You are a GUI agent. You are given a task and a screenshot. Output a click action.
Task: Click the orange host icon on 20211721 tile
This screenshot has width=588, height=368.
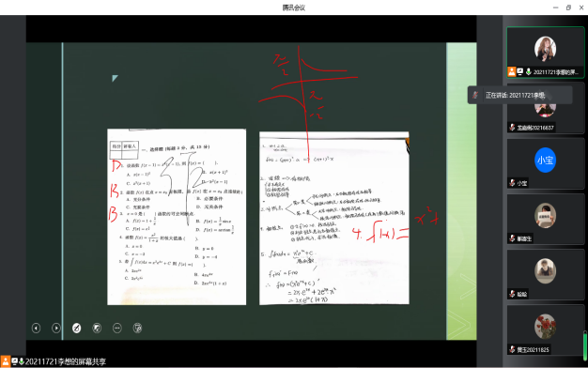click(x=512, y=71)
